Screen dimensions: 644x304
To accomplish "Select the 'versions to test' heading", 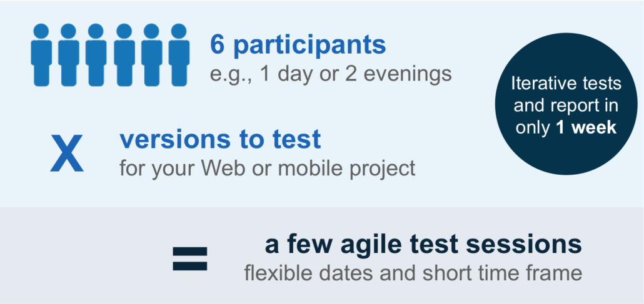I will (x=220, y=139).
